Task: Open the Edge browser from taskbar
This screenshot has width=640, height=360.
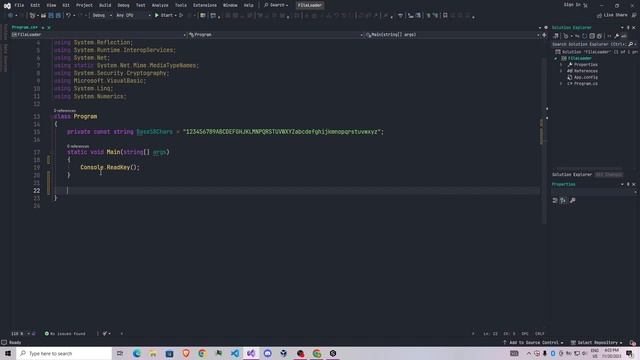Action: (137, 353)
